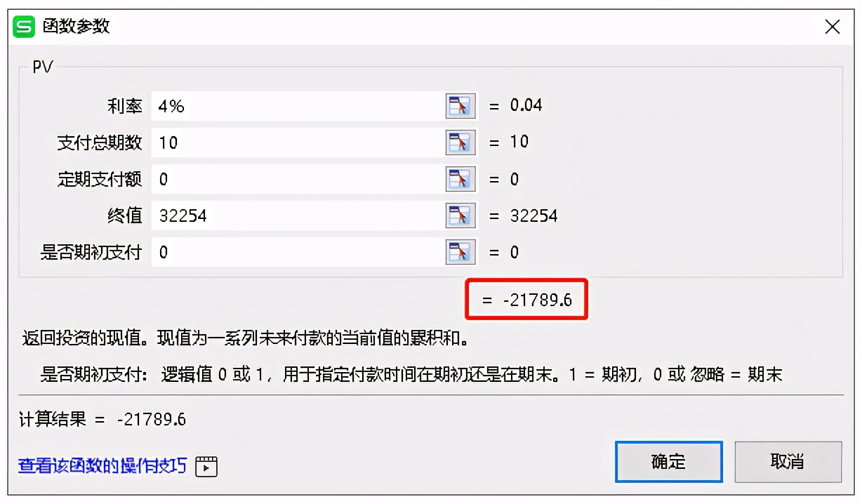Image resolution: width=862 pixels, height=504 pixels.
Task: Open the video tutorial icon next to the link
Action: [x=205, y=466]
